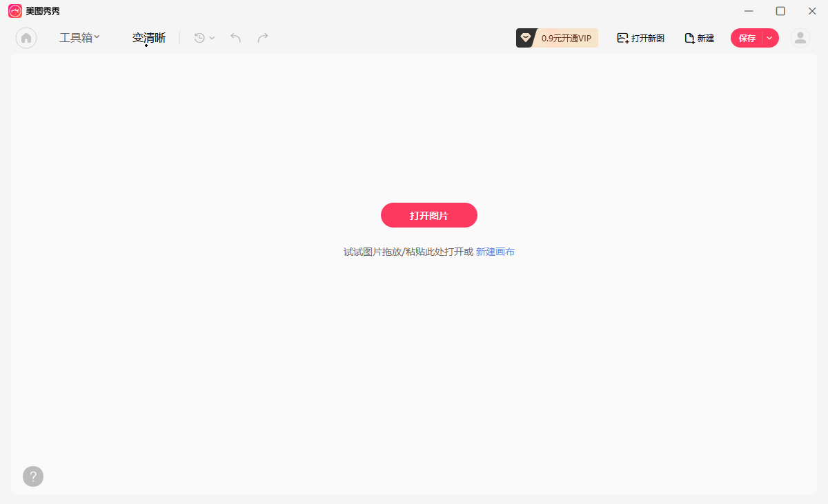The width and height of the screenshot is (828, 504).
Task: Undo with the left arrow icon
Action: pyautogui.click(x=235, y=38)
